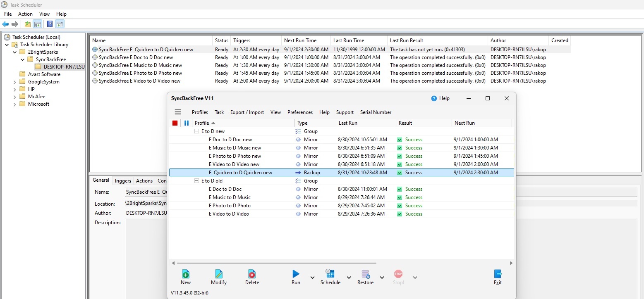The width and height of the screenshot is (644, 299).
Task: Open the File menu in Task Scheduler
Action: coord(8,14)
